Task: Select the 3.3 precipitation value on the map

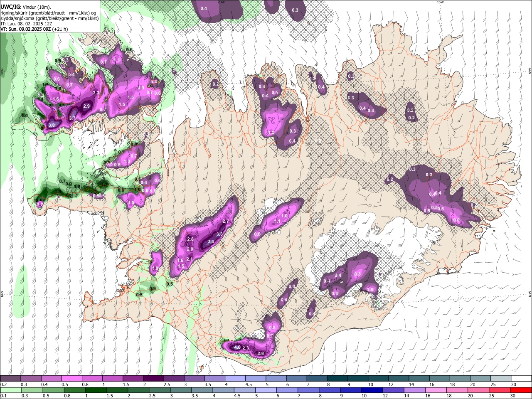Action: (x=220, y=234)
